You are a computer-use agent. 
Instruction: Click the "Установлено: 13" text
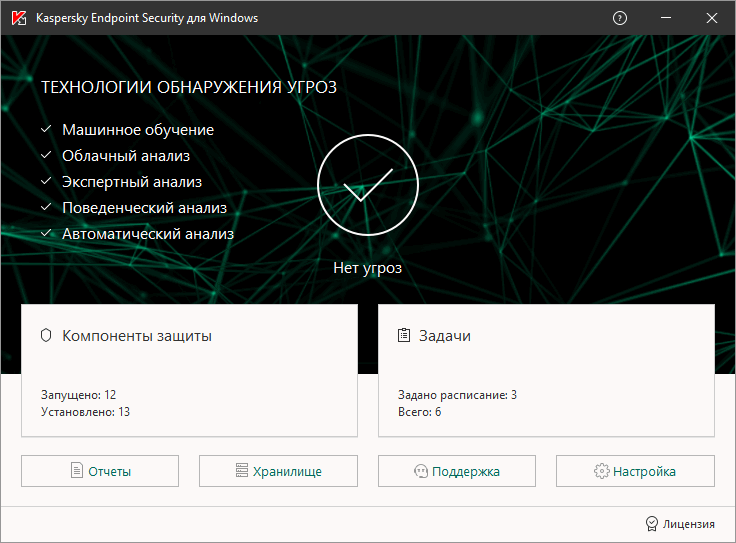coord(85,412)
